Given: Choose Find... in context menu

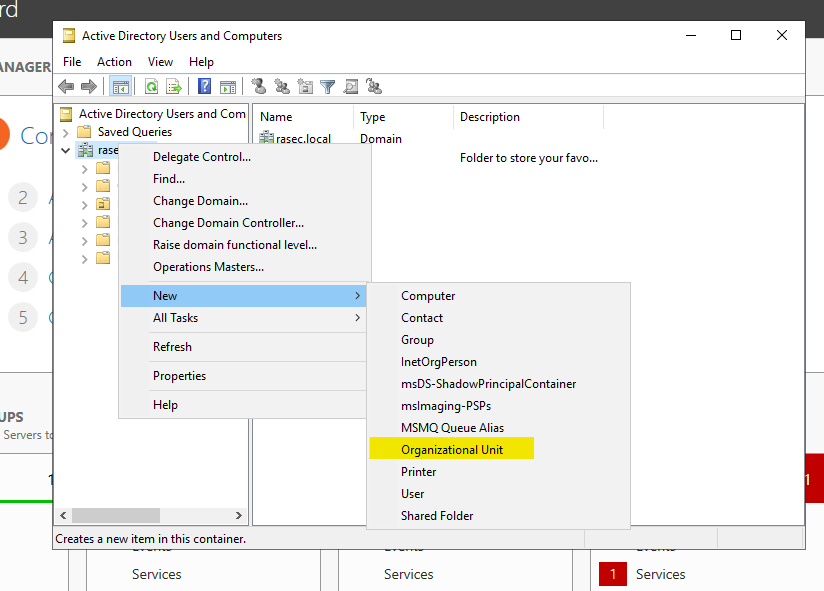Looking at the screenshot, I should tap(245, 179).
